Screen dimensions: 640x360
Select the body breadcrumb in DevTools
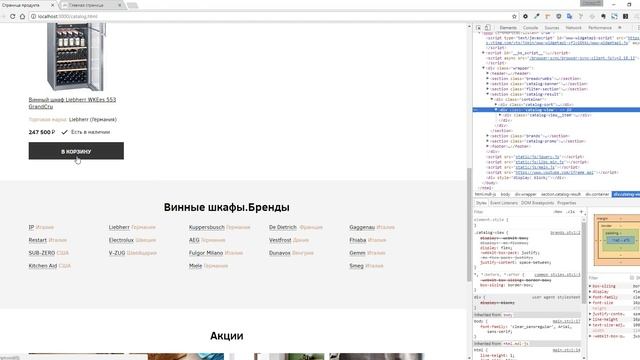505,194
